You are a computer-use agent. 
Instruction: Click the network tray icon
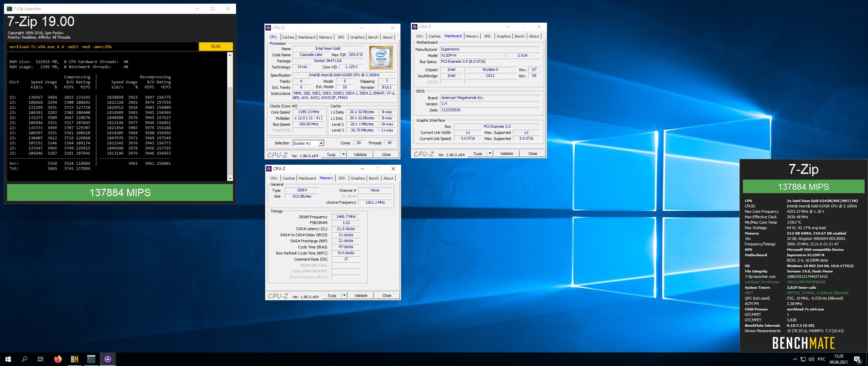pyautogui.click(x=803, y=359)
